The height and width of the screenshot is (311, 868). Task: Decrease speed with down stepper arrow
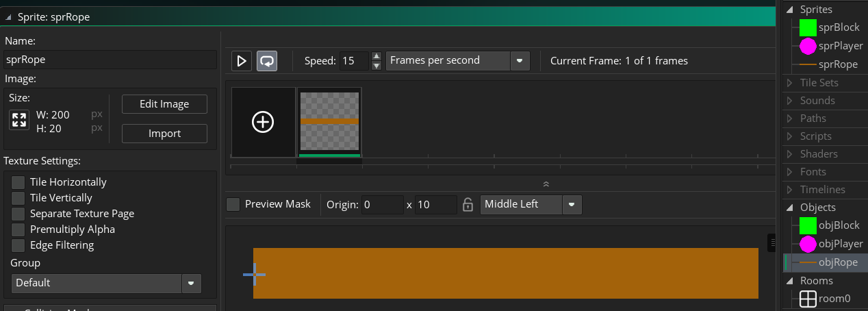coord(376,66)
